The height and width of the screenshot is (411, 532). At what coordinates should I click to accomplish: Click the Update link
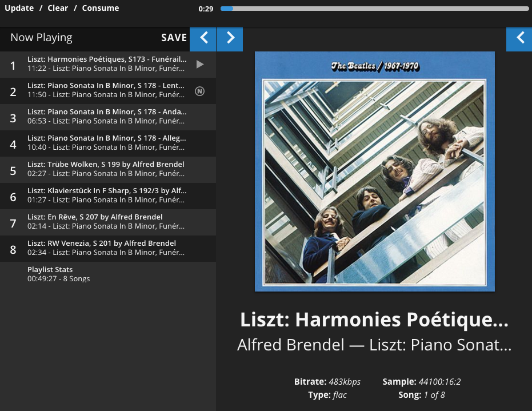[x=19, y=8]
